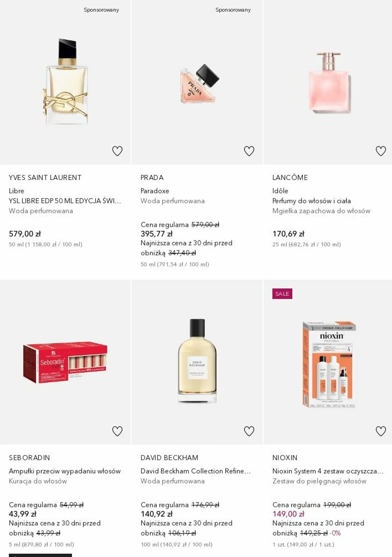Open the Lancôme Idôle pink bottle image
This screenshot has height=557, width=392.
point(329,83)
